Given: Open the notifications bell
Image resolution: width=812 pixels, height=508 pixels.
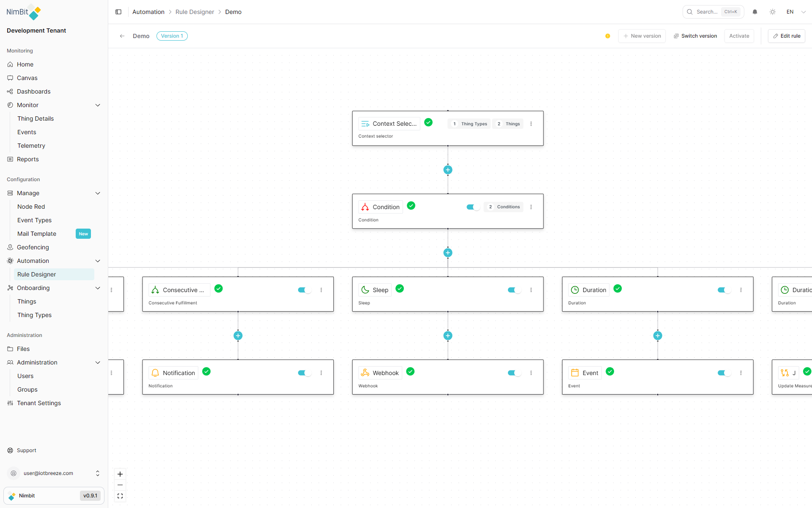Looking at the screenshot, I should [x=755, y=12].
